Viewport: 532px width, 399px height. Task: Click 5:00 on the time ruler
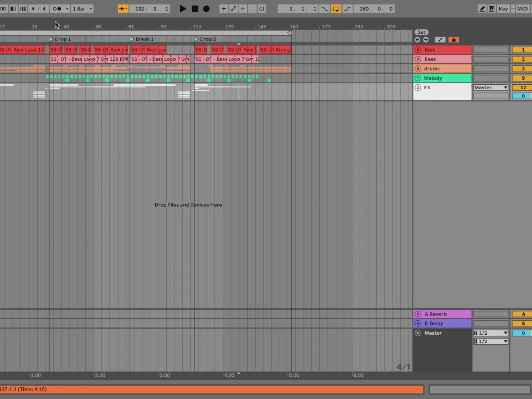pos(294,375)
